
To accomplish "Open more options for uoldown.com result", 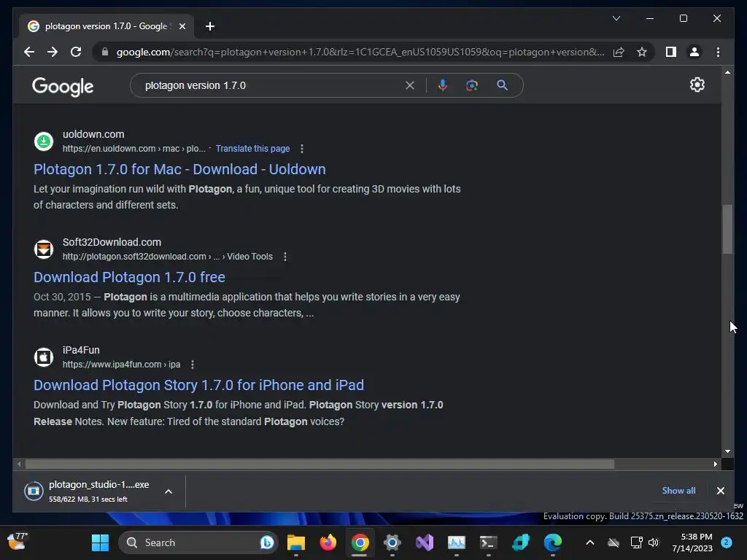I will [x=301, y=149].
